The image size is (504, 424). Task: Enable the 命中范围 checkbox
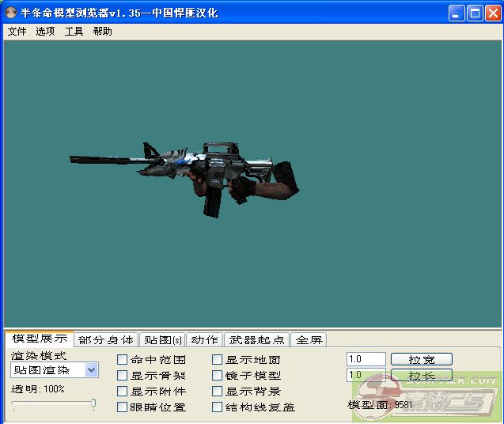123,360
